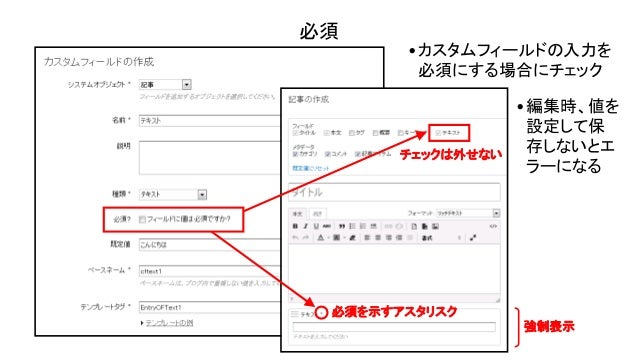
Task: Toggle the タグ field display checkbox
Action: [x=352, y=133]
